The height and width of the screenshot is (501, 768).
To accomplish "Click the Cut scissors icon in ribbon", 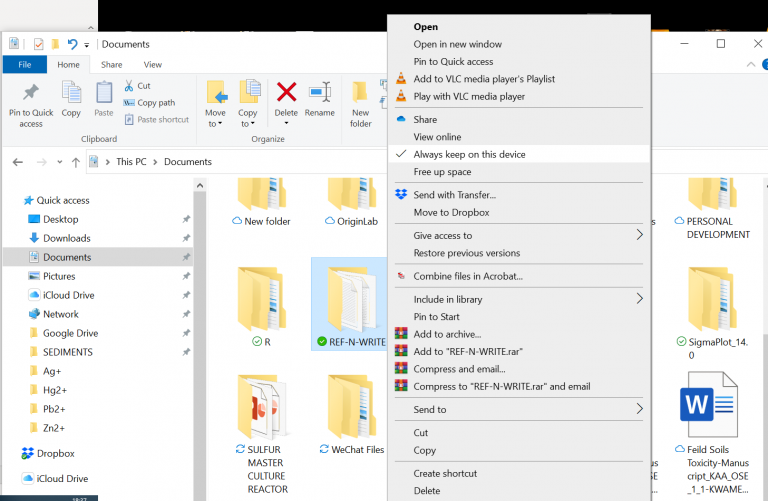I will click(x=130, y=86).
